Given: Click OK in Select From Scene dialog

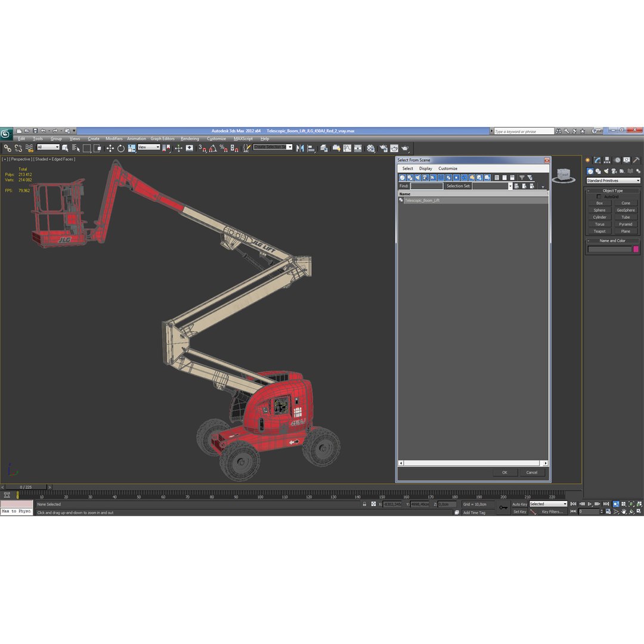Looking at the screenshot, I should tap(505, 472).
